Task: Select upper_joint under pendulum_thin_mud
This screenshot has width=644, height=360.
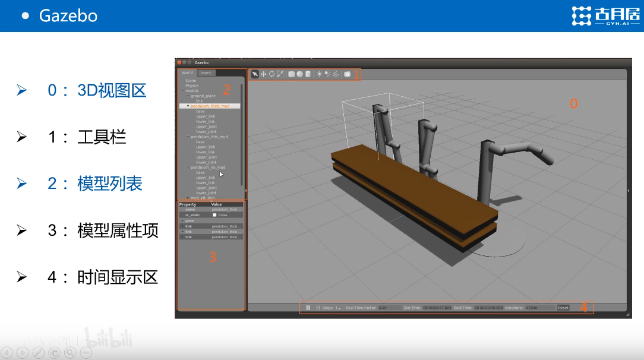Action: (206, 157)
